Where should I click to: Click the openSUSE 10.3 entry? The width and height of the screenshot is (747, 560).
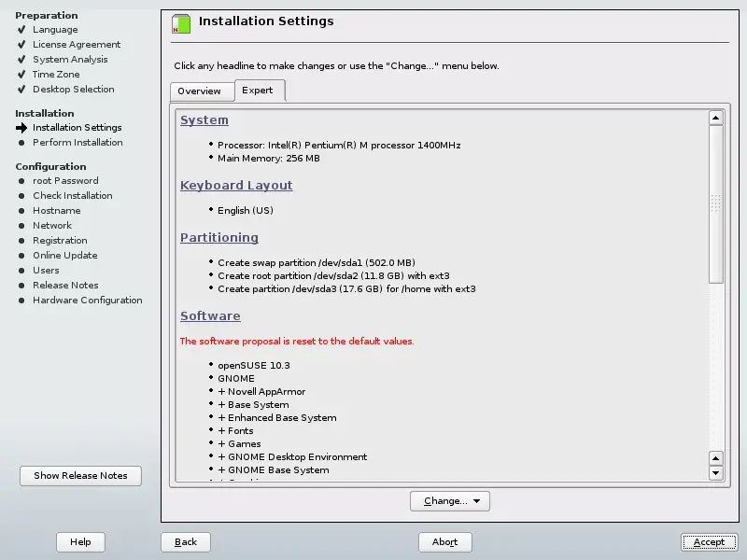pyautogui.click(x=254, y=366)
